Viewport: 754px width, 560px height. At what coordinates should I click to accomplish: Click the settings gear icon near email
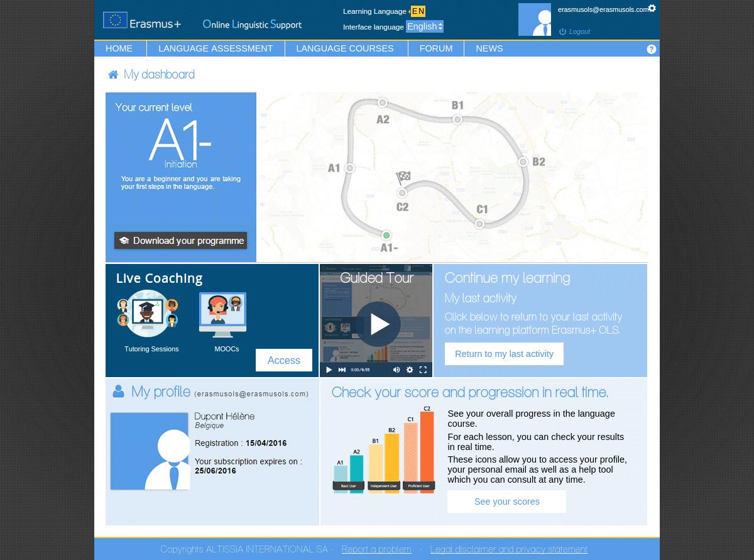click(x=652, y=8)
